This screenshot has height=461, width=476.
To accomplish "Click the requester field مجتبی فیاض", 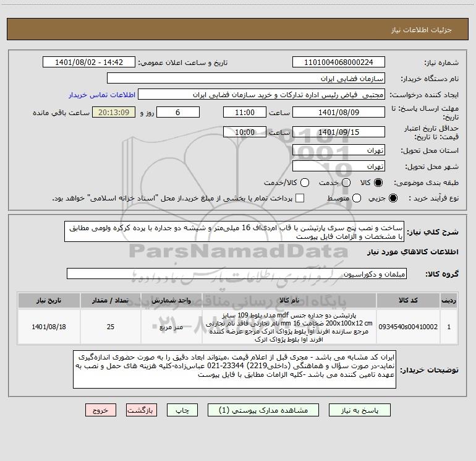I will pyautogui.click(x=261, y=95).
